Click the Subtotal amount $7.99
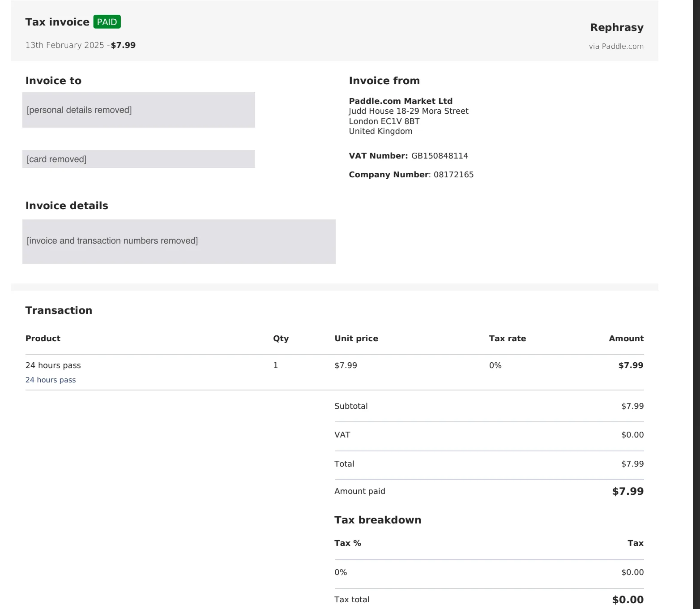The height and width of the screenshot is (609, 700). coord(632,406)
